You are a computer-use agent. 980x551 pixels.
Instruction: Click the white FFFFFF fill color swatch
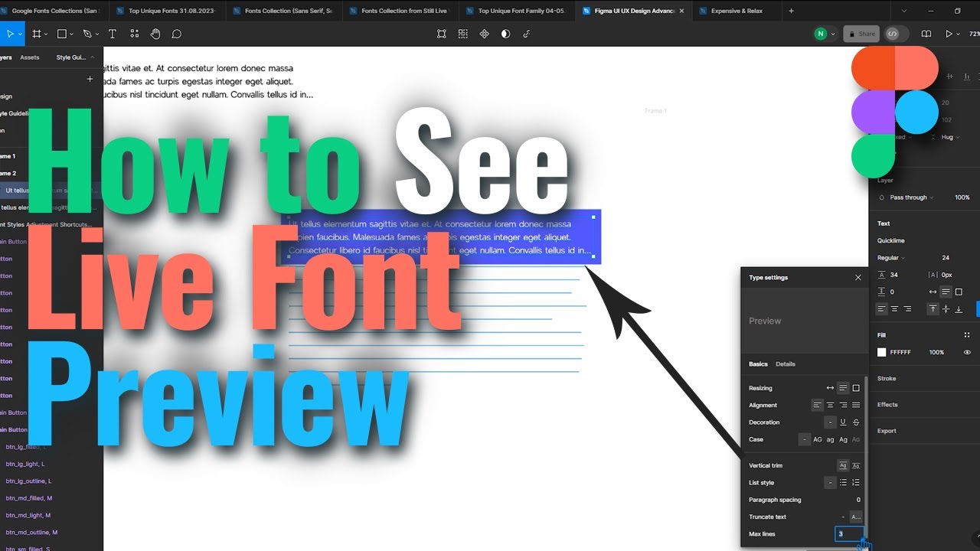pyautogui.click(x=882, y=352)
